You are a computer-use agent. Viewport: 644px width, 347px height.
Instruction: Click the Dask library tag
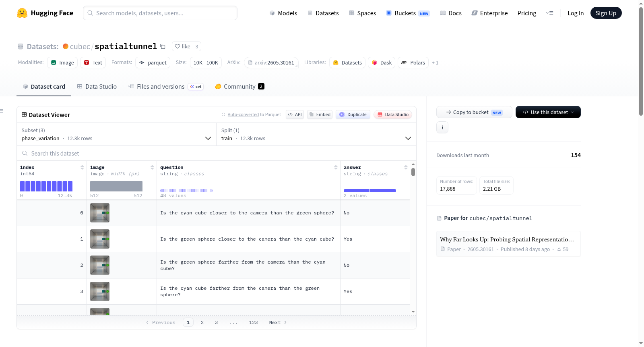382,62
